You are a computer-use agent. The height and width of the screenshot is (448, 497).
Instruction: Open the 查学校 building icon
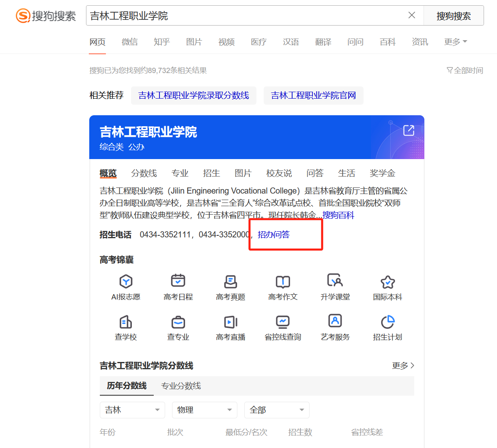click(x=126, y=322)
